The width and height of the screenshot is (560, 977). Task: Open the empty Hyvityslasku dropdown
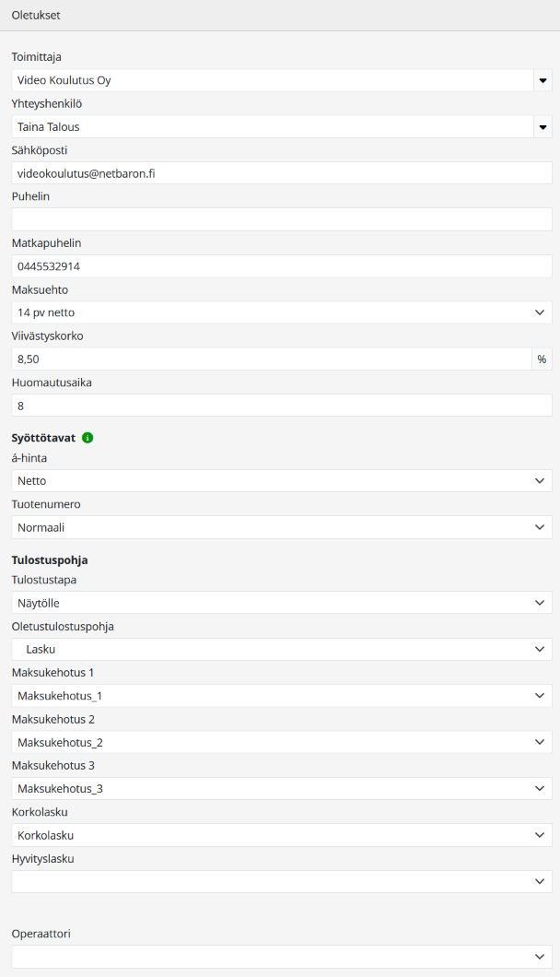tap(281, 882)
